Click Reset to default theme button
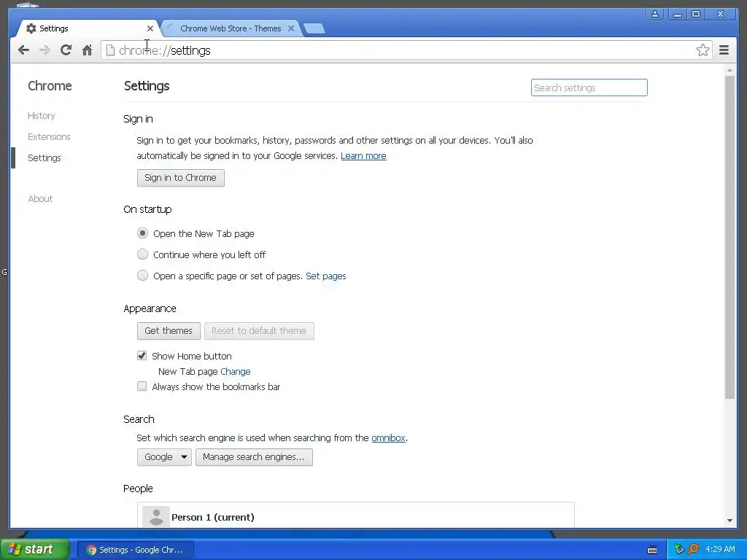 [259, 330]
